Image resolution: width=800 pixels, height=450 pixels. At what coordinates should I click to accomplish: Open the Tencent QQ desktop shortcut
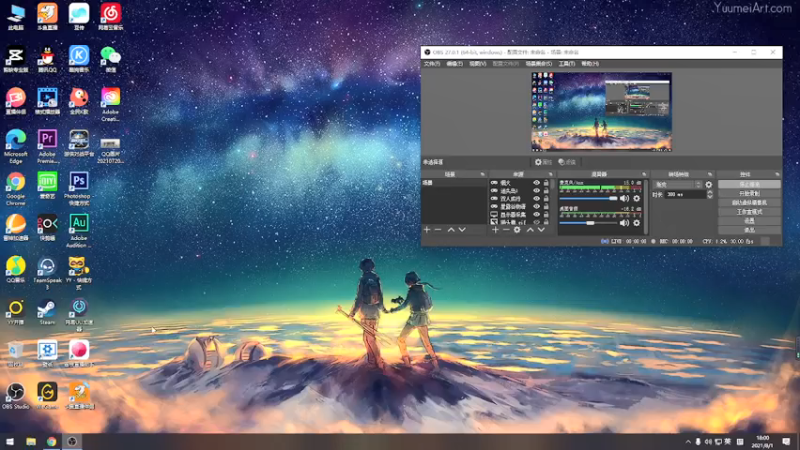coord(47,60)
